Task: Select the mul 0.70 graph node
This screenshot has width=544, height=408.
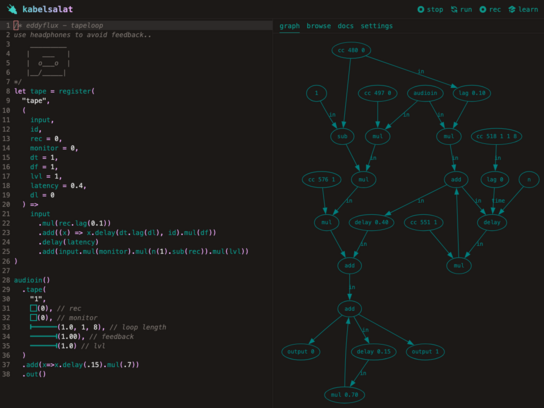Action: 344,395
